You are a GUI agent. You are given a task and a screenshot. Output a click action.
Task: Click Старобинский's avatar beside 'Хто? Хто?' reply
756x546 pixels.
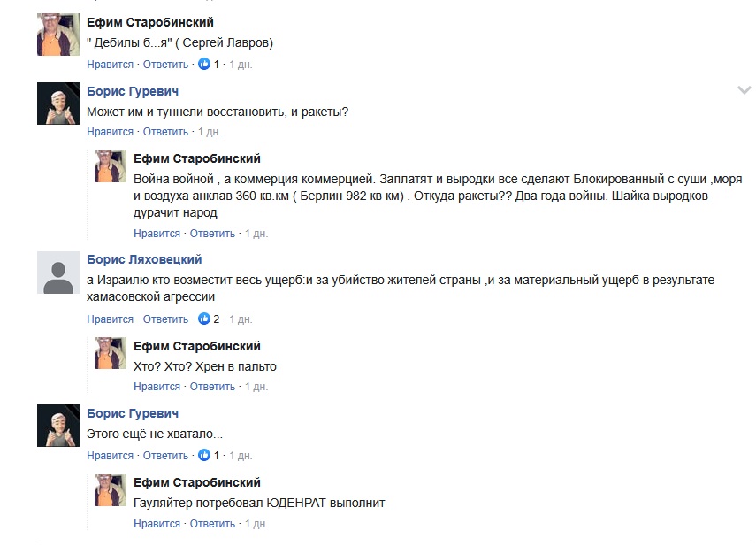coord(111,353)
